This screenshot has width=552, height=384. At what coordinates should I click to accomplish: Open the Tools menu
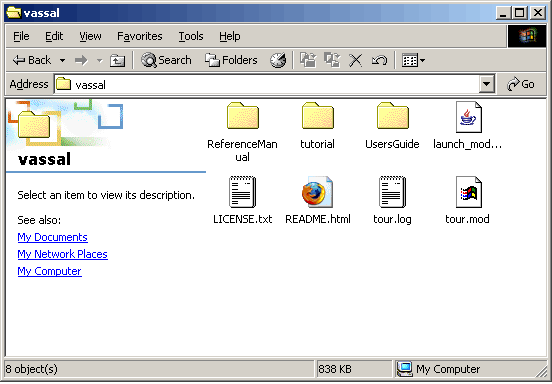191,36
